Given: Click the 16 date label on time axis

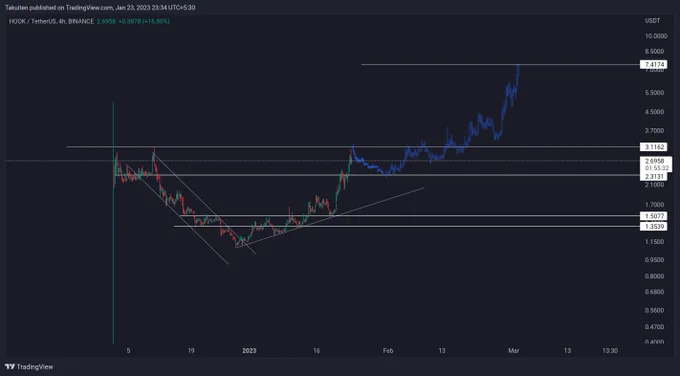Looking at the screenshot, I should pyautogui.click(x=317, y=351).
